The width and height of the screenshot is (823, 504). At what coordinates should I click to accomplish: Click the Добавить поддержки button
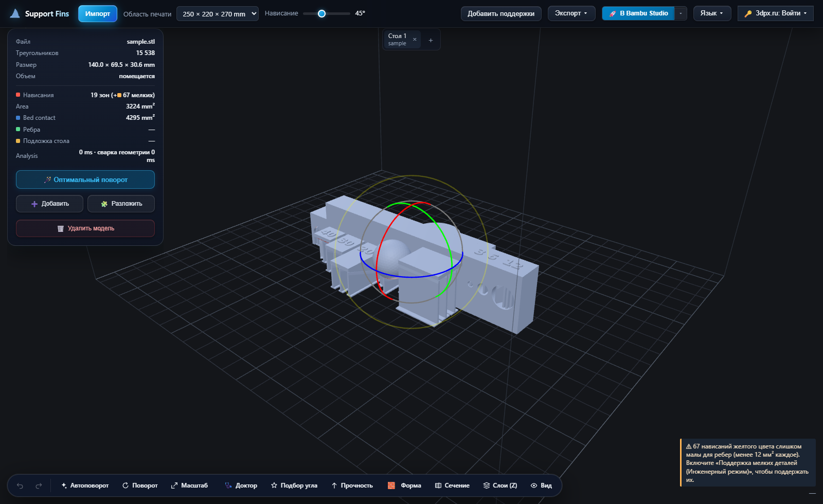pyautogui.click(x=501, y=14)
